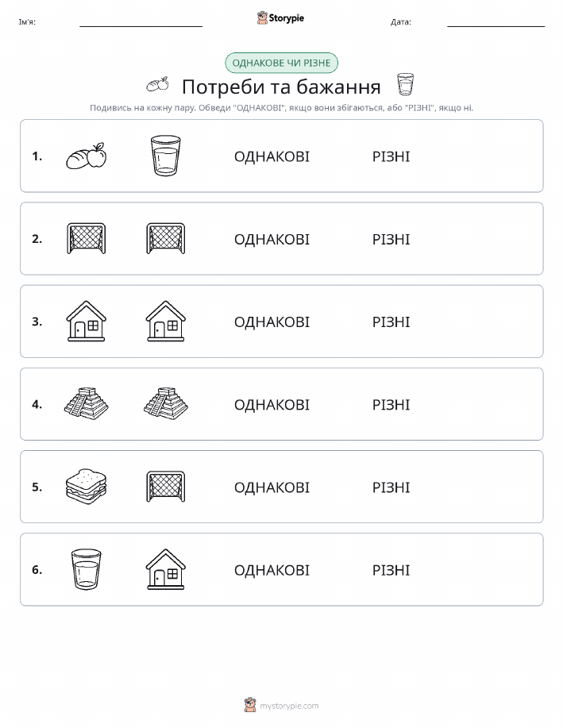Choose ОДНАКОВІ in row 3
563x728 pixels.
(x=272, y=322)
